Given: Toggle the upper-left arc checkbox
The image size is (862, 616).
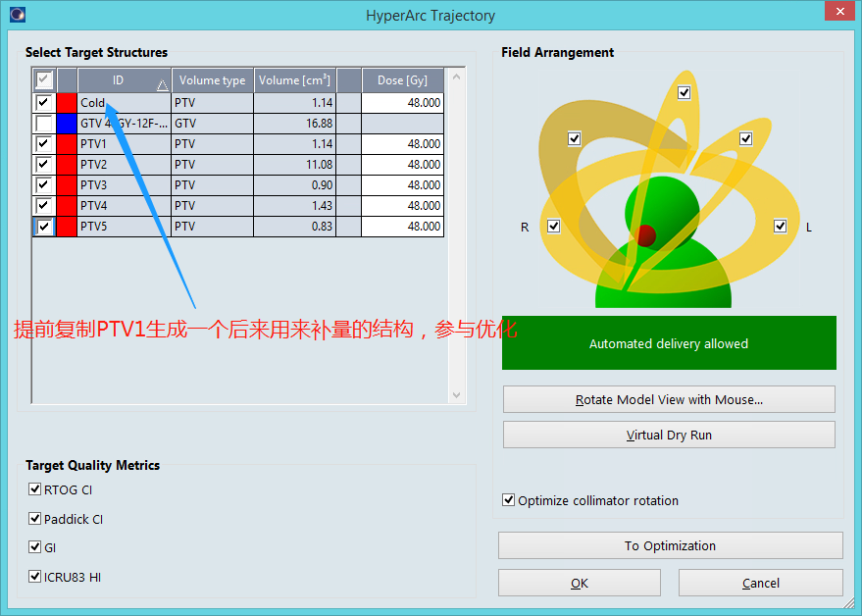Looking at the screenshot, I should pos(574,138).
